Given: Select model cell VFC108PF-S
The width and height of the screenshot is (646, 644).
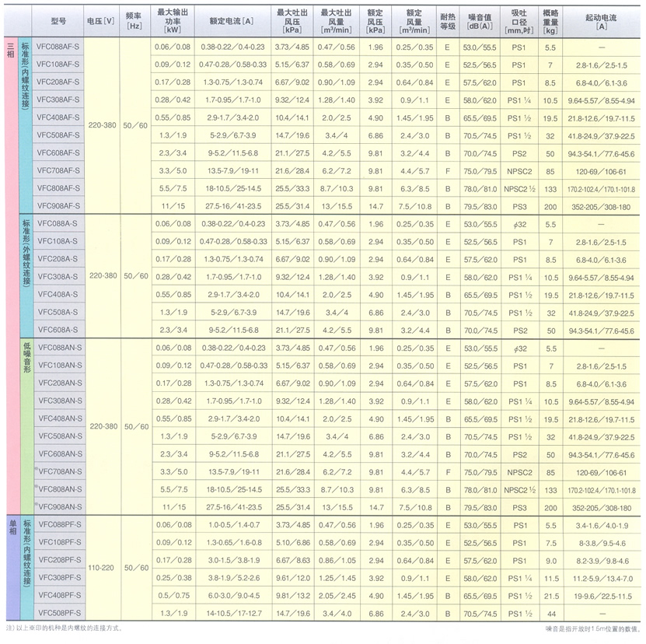Looking at the screenshot, I should tap(60, 542).
